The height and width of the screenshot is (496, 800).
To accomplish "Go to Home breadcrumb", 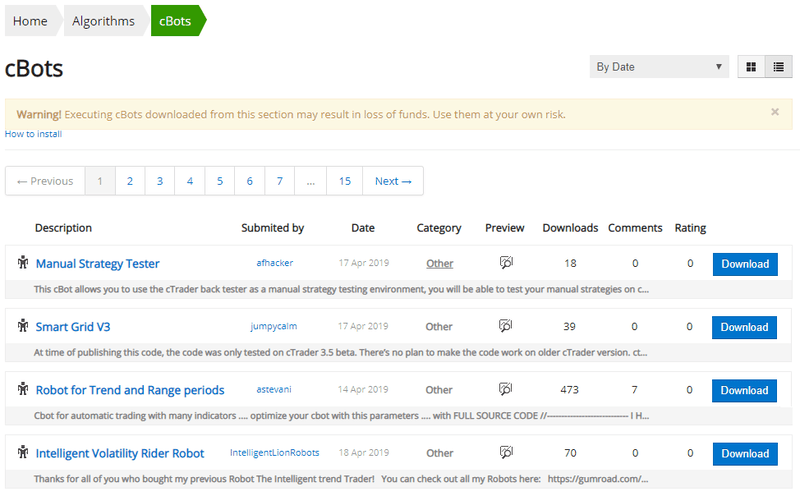I will pos(30,21).
